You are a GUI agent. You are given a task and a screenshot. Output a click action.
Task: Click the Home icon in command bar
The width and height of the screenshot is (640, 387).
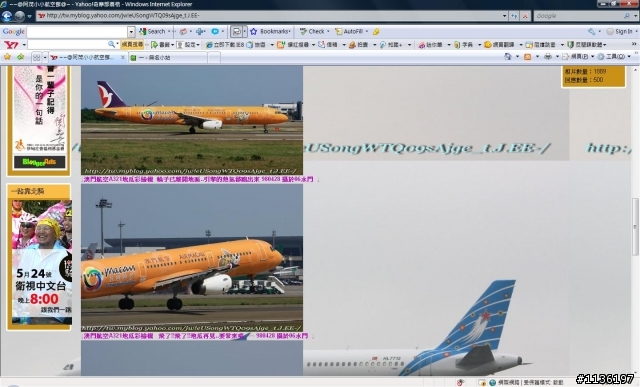point(508,57)
